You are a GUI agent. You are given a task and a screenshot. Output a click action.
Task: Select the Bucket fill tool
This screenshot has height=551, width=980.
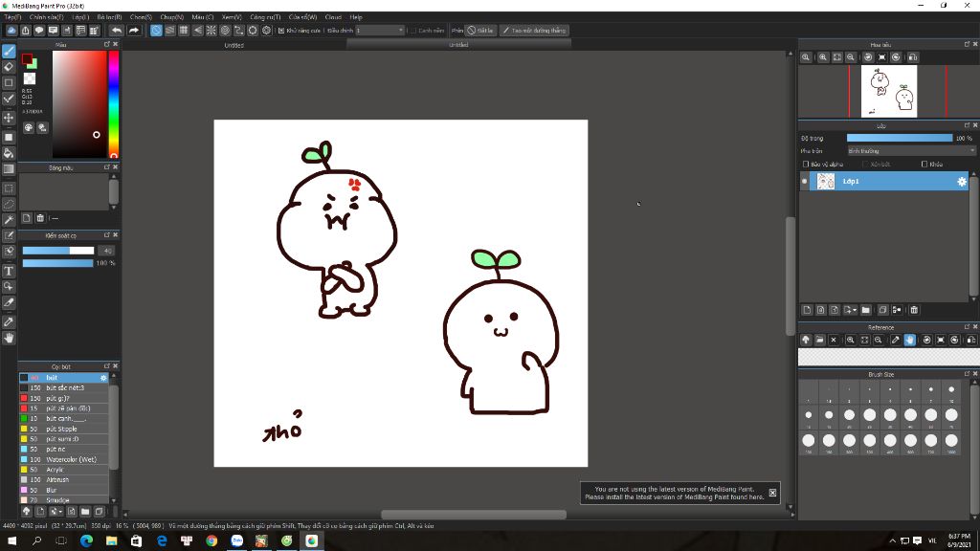(9, 153)
